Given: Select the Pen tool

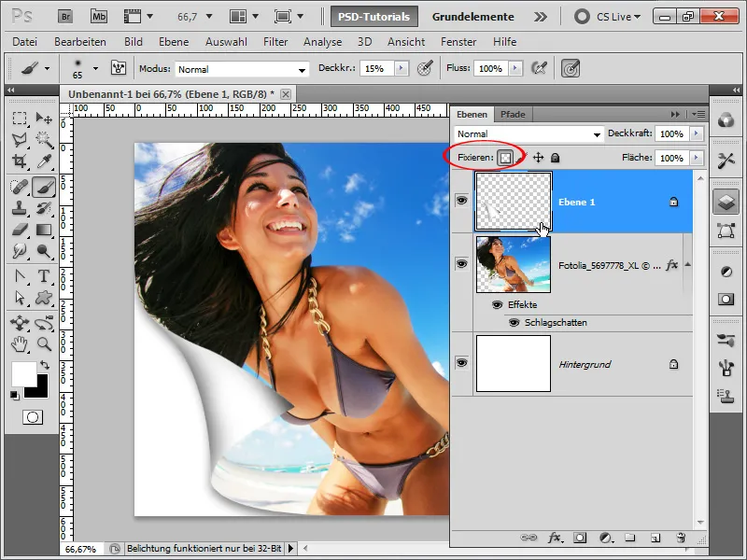Looking at the screenshot, I should 19,276.
